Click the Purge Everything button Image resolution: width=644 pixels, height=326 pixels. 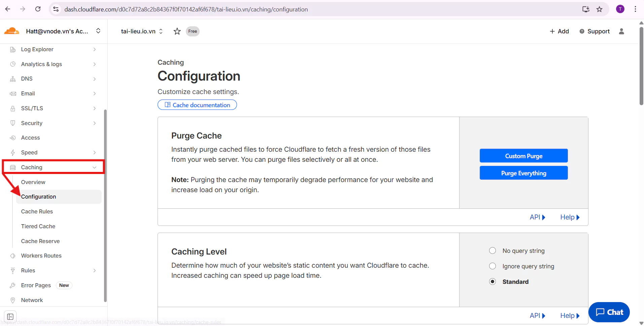coord(523,173)
